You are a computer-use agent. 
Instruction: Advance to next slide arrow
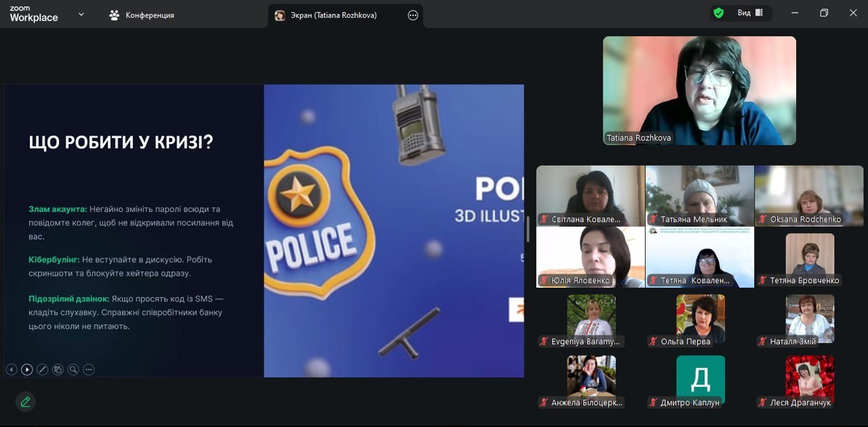click(26, 370)
